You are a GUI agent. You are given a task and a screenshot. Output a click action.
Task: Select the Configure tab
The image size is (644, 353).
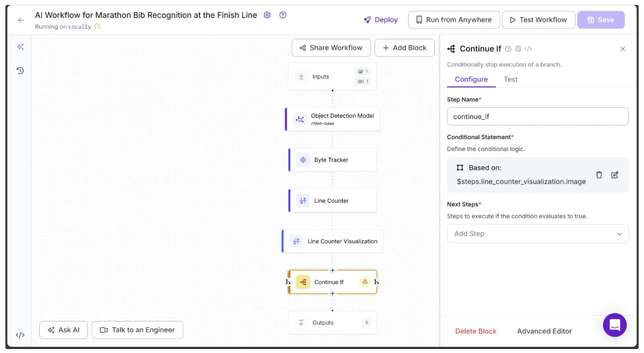(x=471, y=79)
